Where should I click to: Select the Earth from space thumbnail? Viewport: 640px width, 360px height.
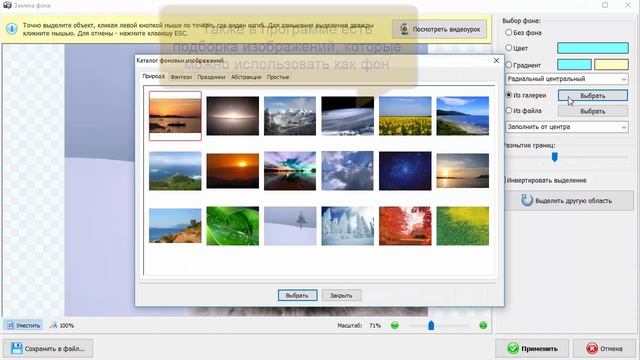tap(347, 116)
